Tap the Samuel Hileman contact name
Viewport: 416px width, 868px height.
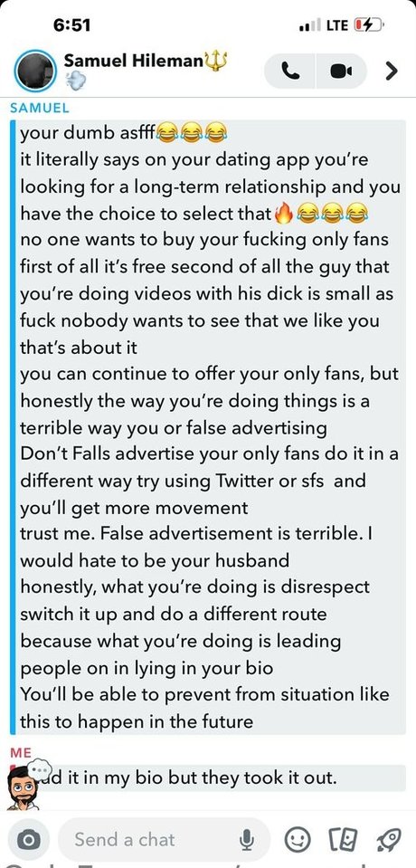(x=133, y=61)
